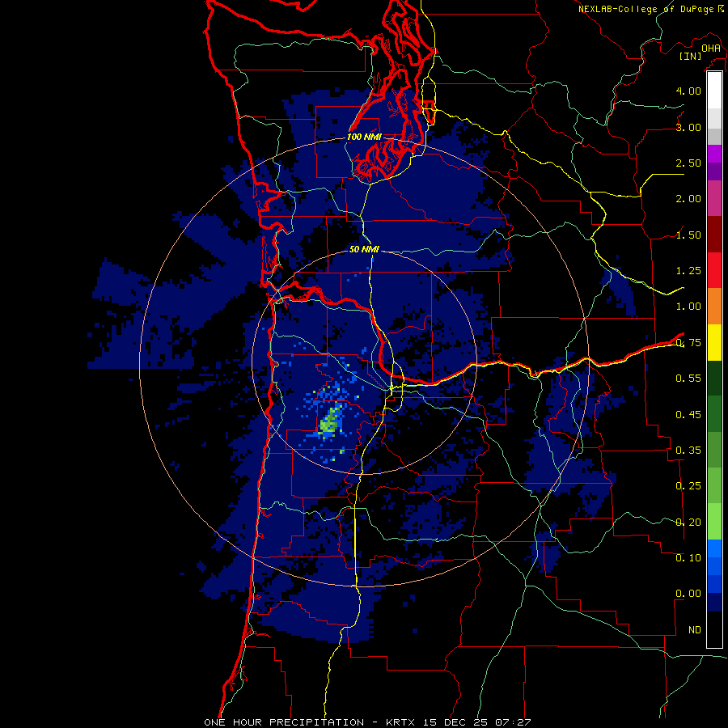
Task: Select the 0.10 legend value
Action: (688, 557)
